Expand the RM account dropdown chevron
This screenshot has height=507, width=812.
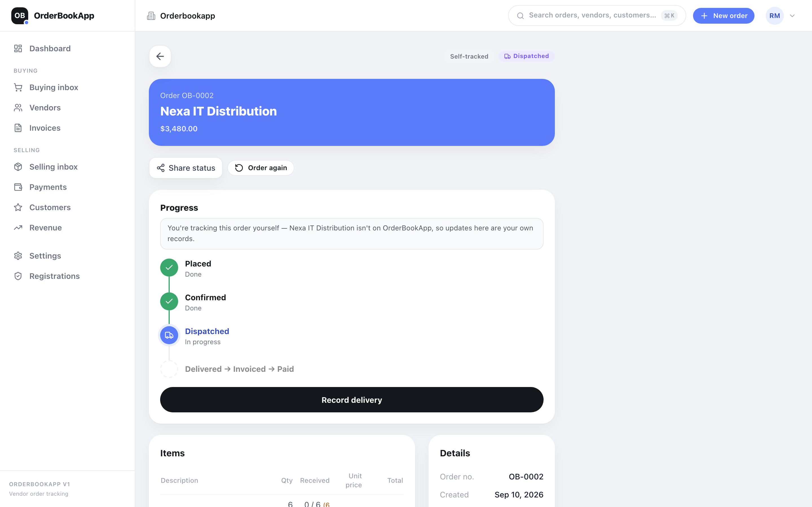coord(792,16)
